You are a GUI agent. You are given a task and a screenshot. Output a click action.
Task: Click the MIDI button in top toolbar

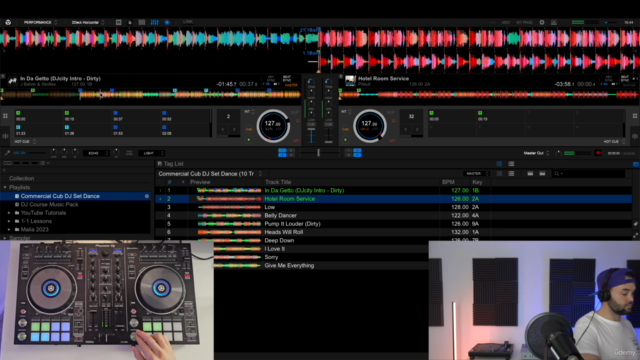[x=506, y=22]
